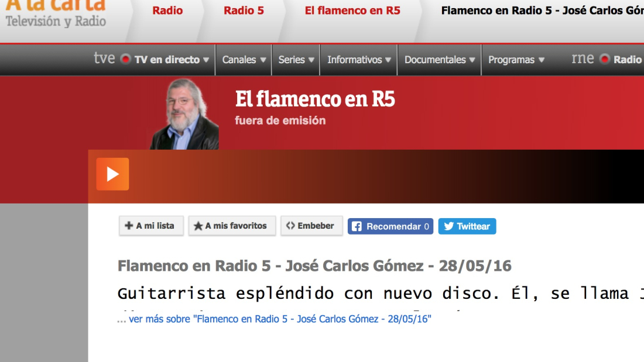Click the Facebook logo on Recomendar
Image resolution: width=644 pixels, height=362 pixels.
[357, 226]
